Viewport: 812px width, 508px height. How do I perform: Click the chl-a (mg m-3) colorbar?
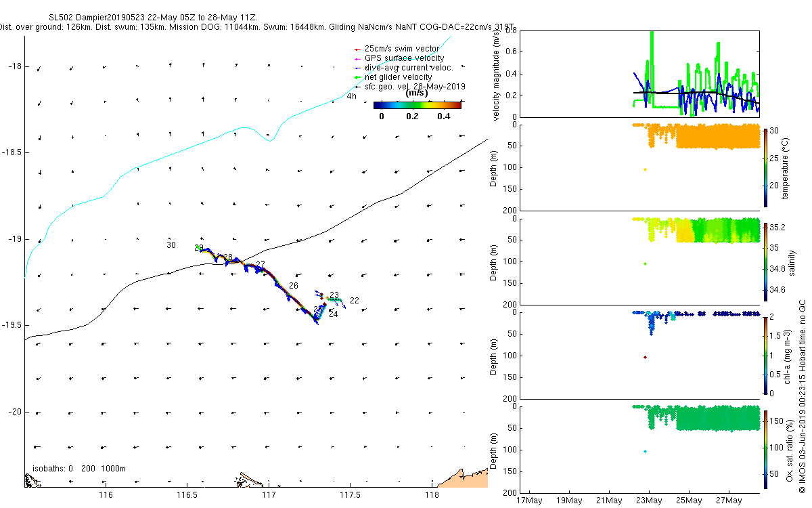coord(765,355)
